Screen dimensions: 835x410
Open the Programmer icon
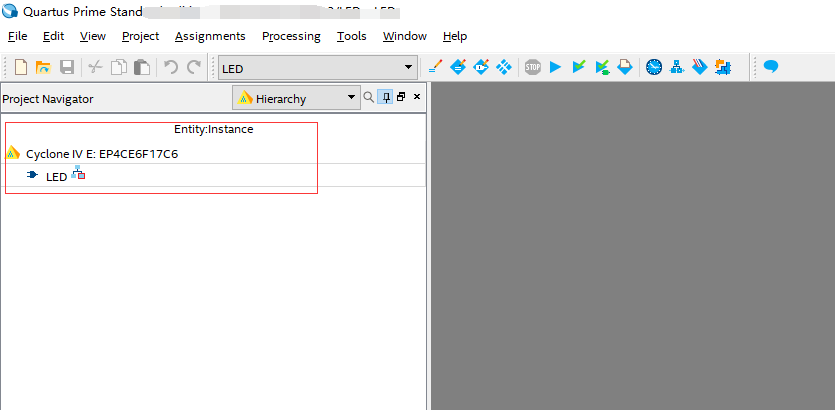(700, 67)
